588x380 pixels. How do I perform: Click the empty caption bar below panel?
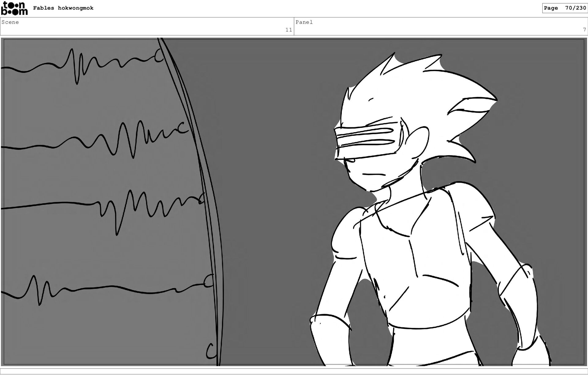294,371
